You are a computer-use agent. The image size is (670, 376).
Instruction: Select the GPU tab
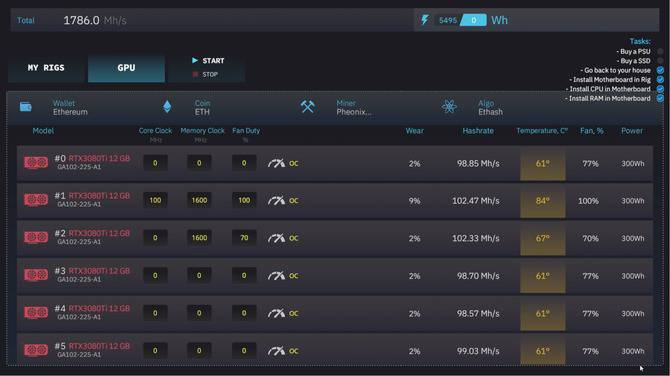[x=126, y=68]
